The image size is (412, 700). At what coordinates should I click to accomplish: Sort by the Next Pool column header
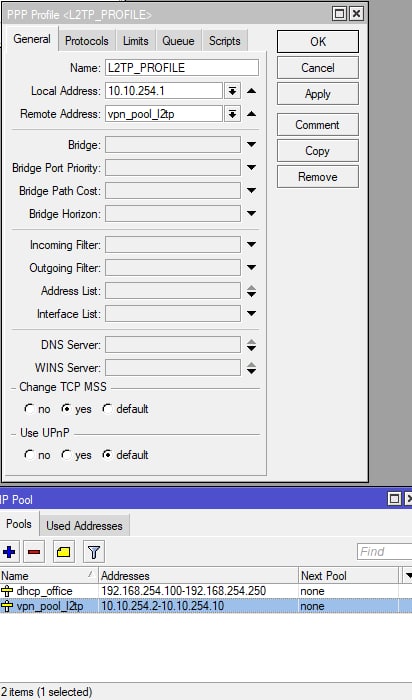point(348,576)
